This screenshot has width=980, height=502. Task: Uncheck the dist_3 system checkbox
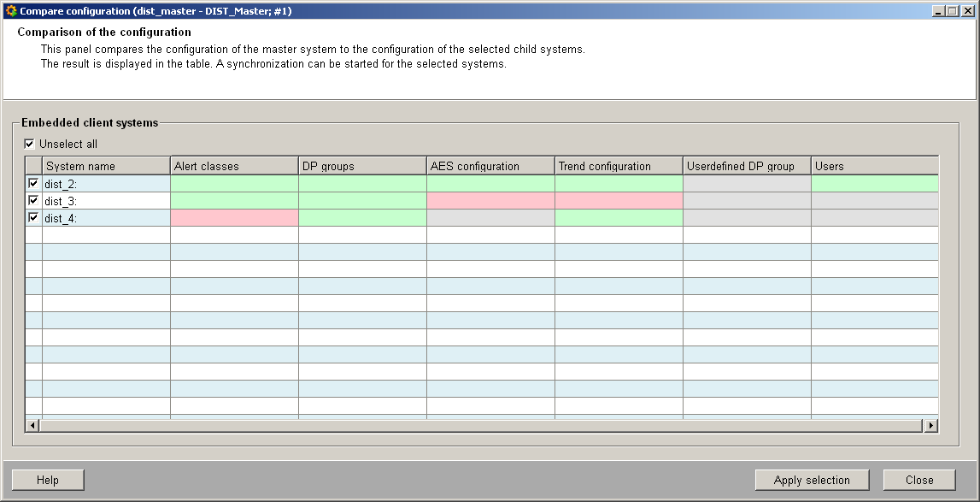tap(33, 200)
